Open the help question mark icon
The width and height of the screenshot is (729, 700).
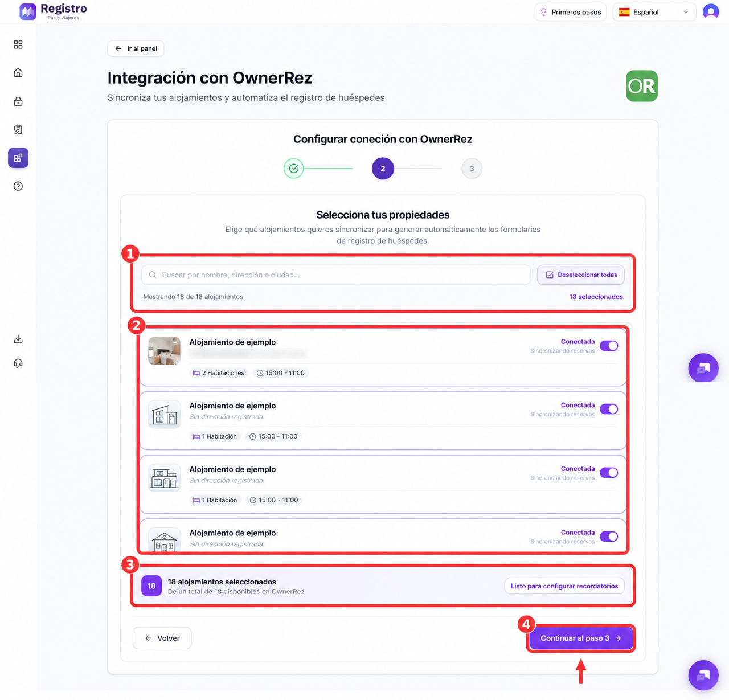click(18, 186)
